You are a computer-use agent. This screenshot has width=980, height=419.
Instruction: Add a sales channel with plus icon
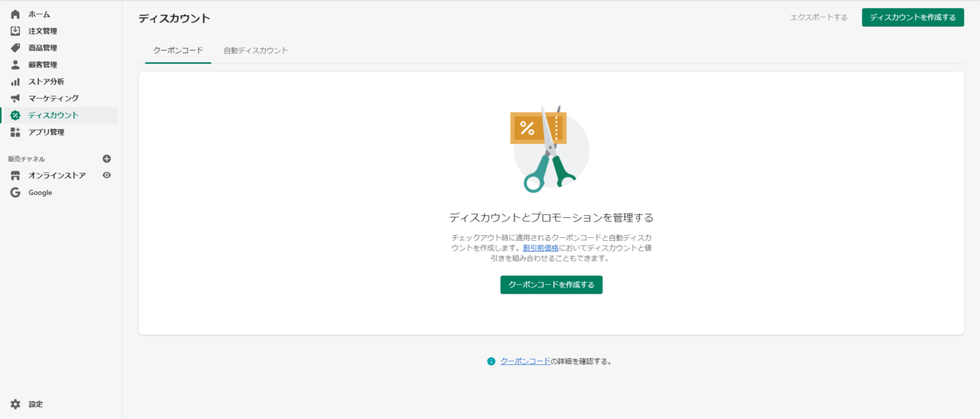click(107, 159)
